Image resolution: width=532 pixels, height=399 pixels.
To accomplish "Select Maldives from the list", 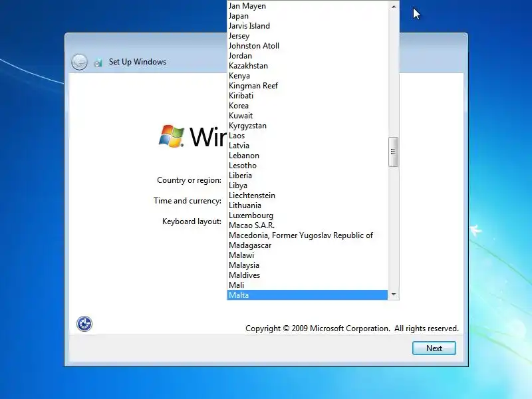I will tap(307, 275).
